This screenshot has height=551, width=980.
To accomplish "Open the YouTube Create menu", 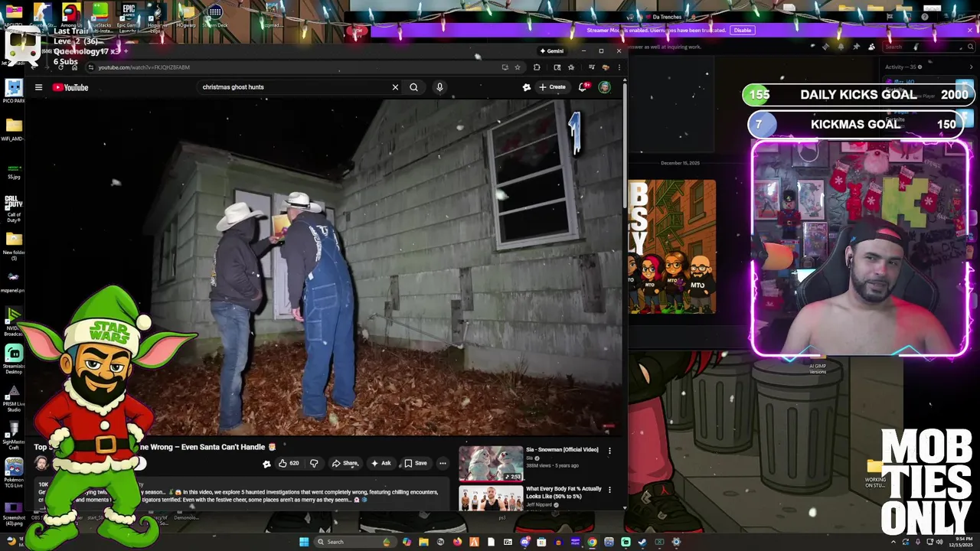I will pos(552,87).
